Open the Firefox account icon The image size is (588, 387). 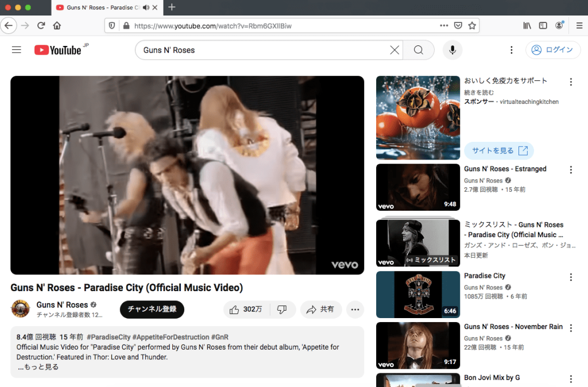[559, 25]
